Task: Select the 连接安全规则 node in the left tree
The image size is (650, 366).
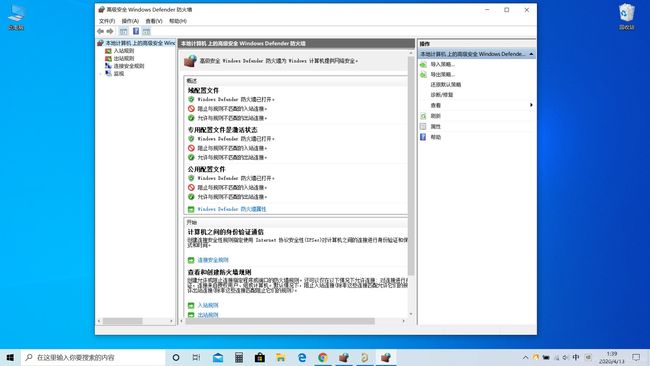Action: (129, 66)
